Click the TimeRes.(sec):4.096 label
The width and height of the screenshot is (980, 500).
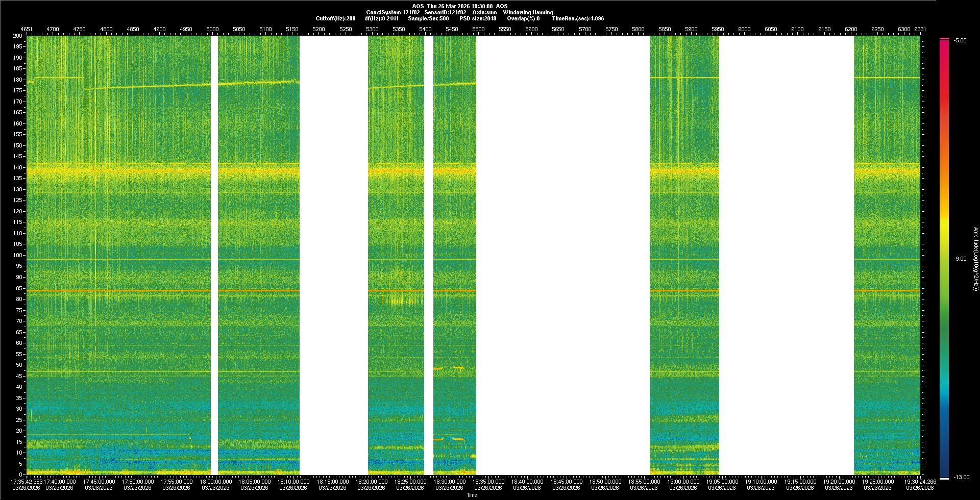[578, 18]
